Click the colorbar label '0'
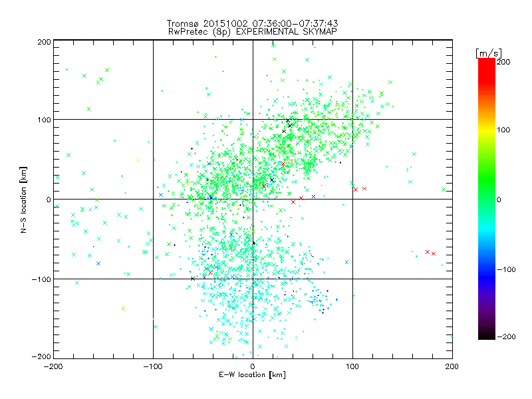 pyautogui.click(x=499, y=199)
